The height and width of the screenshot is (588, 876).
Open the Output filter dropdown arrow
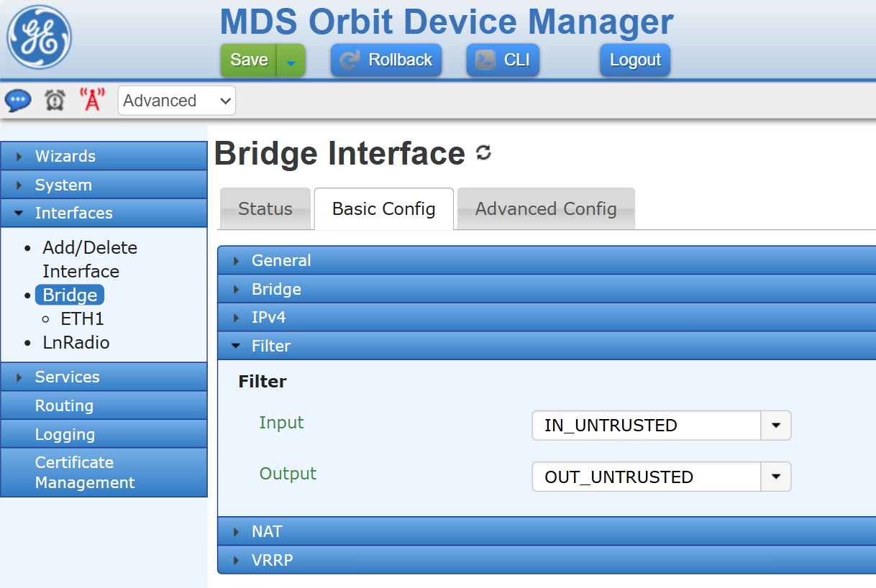(776, 477)
